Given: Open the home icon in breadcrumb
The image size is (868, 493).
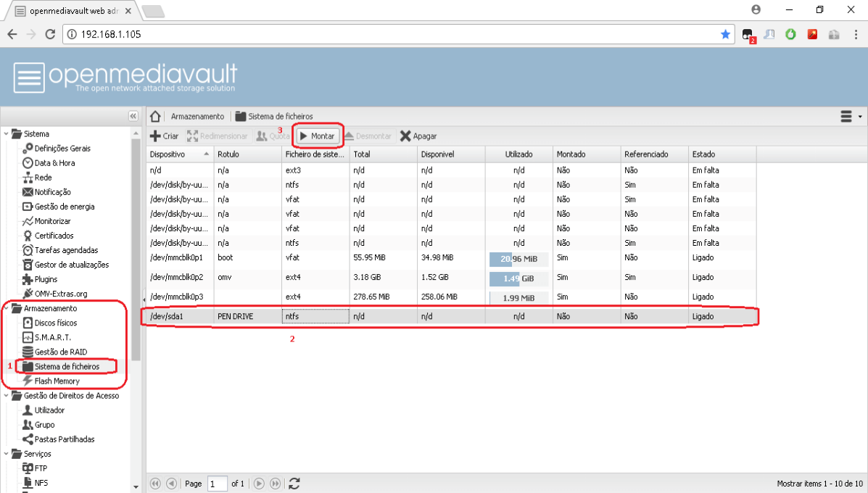Looking at the screenshot, I should [x=154, y=116].
